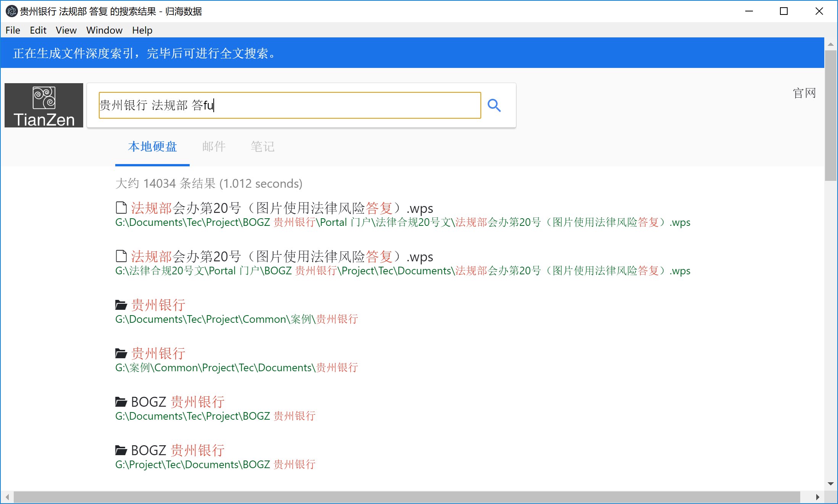Select the 本地硬盘 tab
The height and width of the screenshot is (504, 838).
point(152,147)
